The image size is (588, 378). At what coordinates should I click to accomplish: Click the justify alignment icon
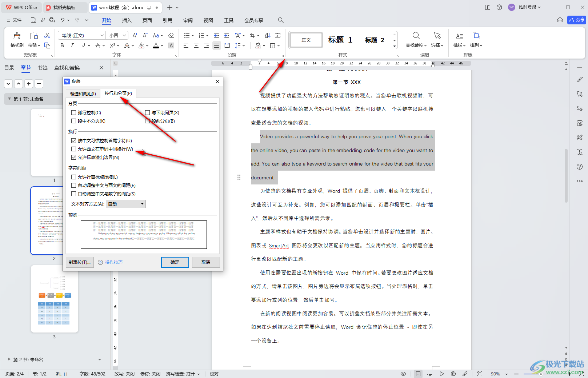pyautogui.click(x=216, y=45)
